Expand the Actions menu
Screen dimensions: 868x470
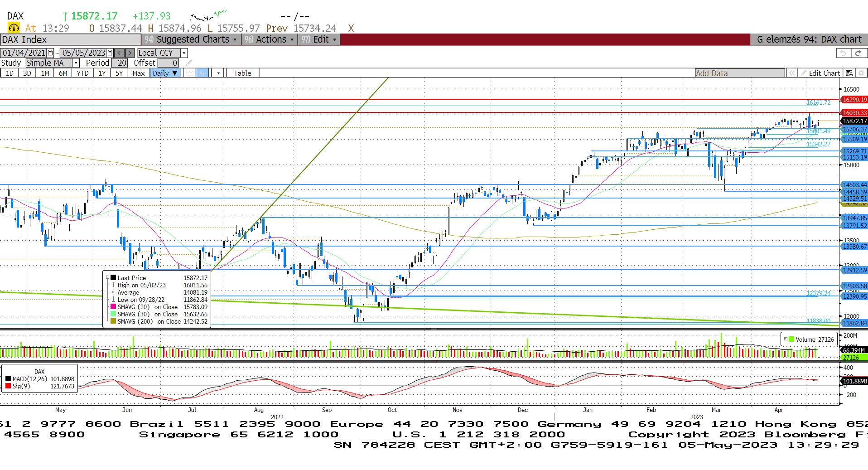(270, 39)
